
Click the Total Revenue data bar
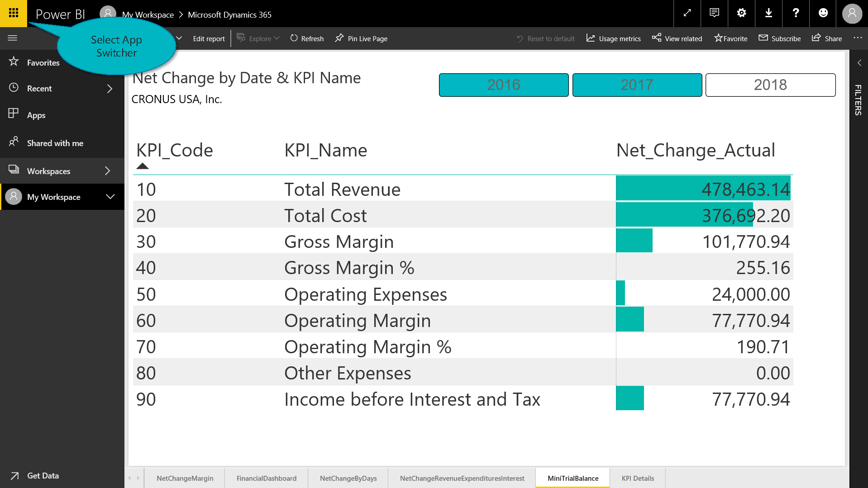(x=703, y=189)
